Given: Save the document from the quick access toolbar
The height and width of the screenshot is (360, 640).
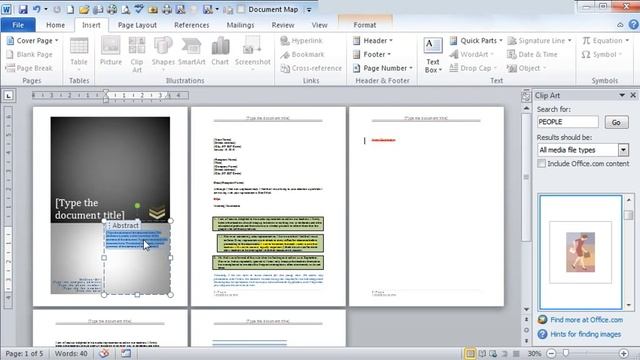Looking at the screenshot, I should pyautogui.click(x=23, y=9).
